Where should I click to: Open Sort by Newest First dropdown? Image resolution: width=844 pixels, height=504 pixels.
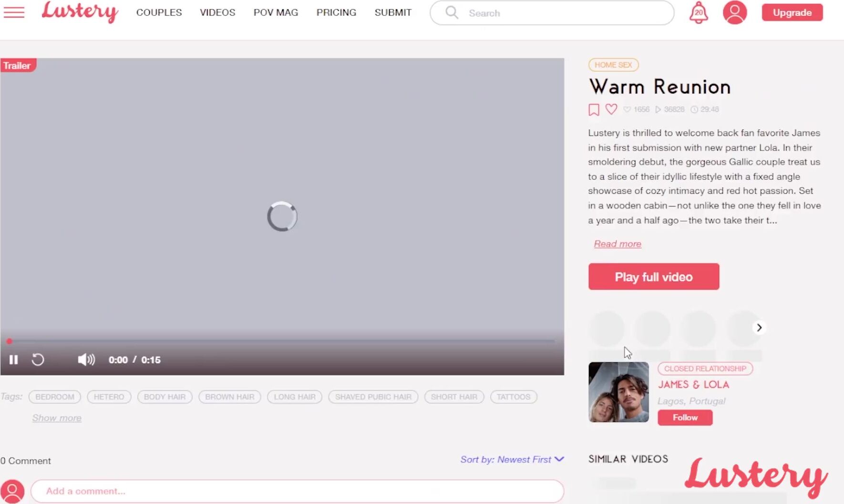512,459
